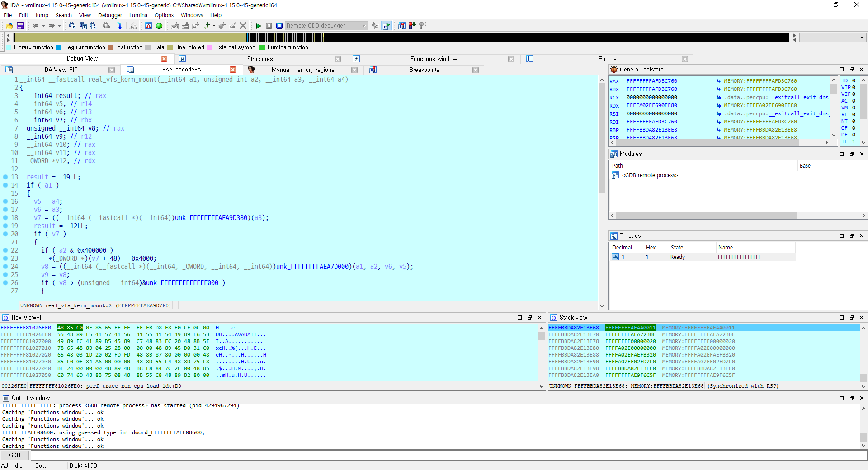Click the Open file toolbar icon

9,26
